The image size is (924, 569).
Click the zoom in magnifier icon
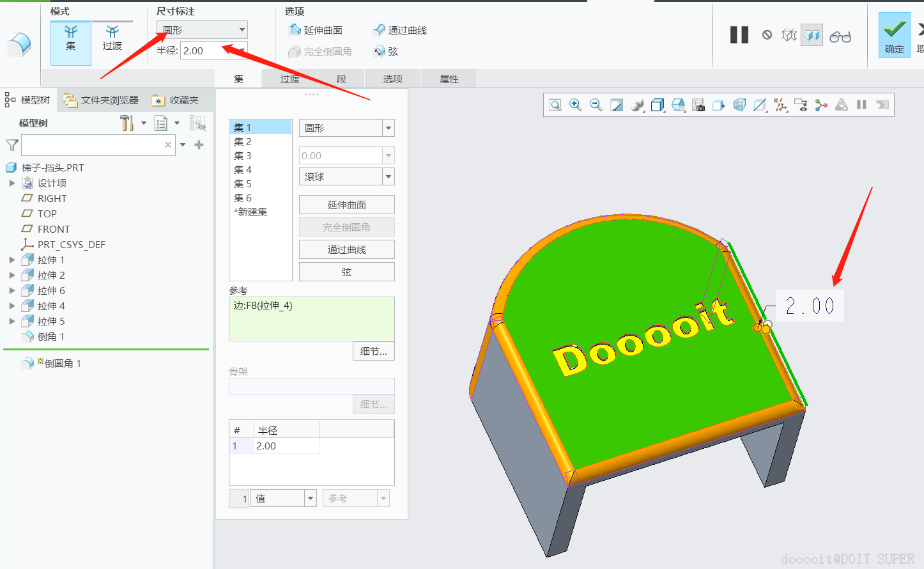tap(575, 105)
